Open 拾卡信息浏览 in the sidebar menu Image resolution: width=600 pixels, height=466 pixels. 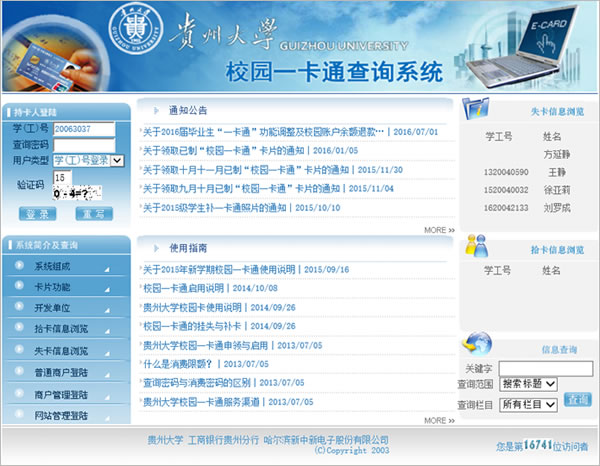(61, 330)
